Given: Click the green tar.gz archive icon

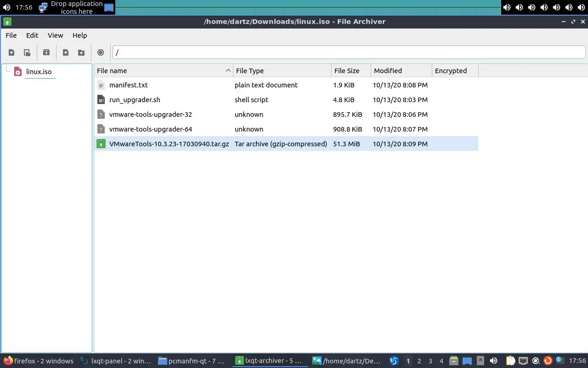Looking at the screenshot, I should tap(101, 144).
